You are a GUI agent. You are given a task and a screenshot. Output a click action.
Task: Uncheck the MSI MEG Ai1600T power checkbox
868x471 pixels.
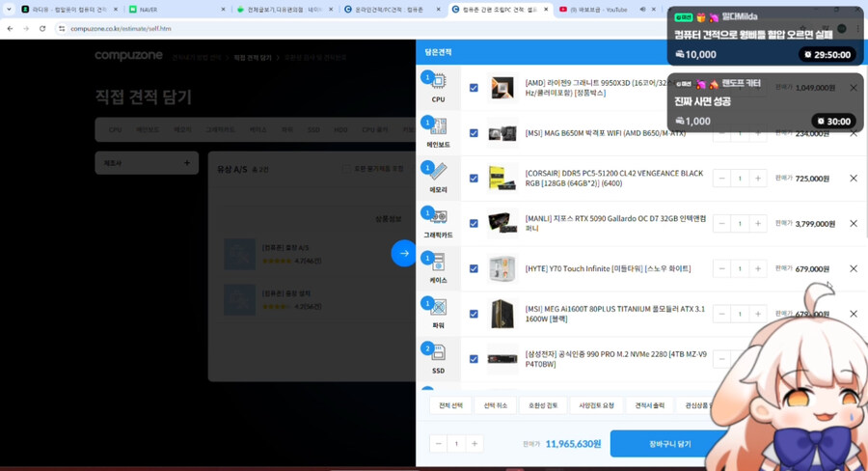click(474, 314)
